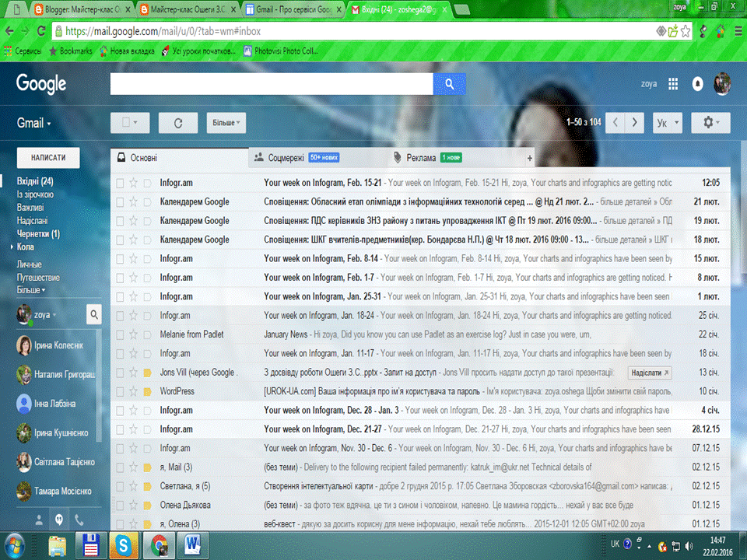Click the volume icon in system tray
The width and height of the screenshot is (747, 560).
coord(689,546)
